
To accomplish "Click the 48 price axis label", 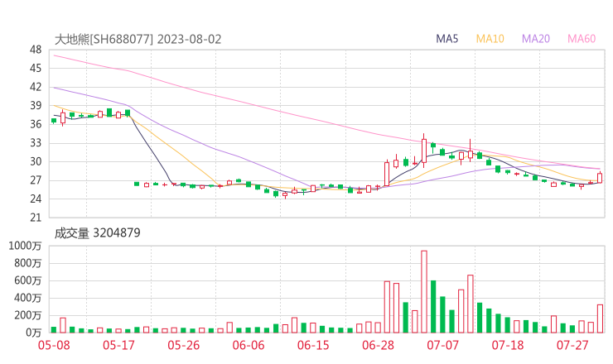I will coord(36,50).
